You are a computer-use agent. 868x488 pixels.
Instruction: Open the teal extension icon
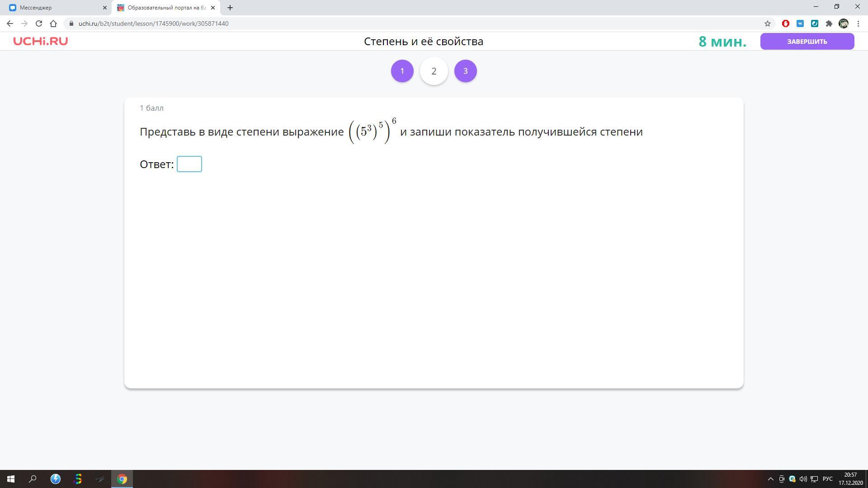click(815, 23)
